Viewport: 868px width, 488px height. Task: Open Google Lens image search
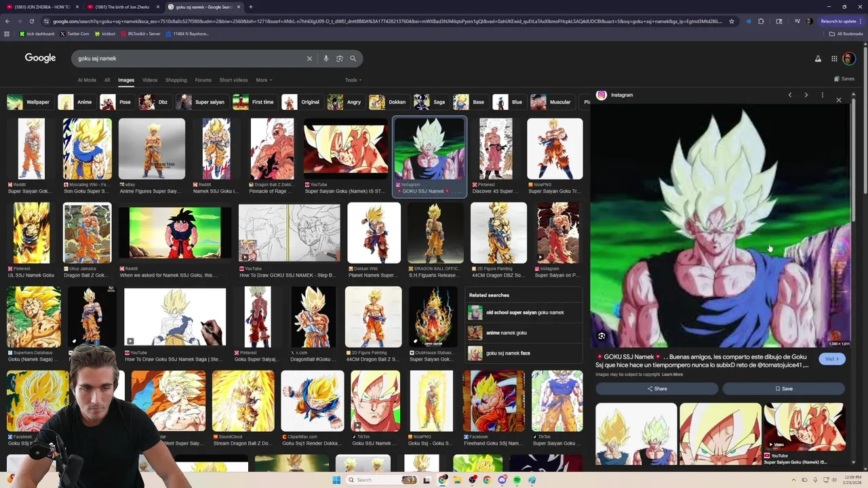(340, 58)
